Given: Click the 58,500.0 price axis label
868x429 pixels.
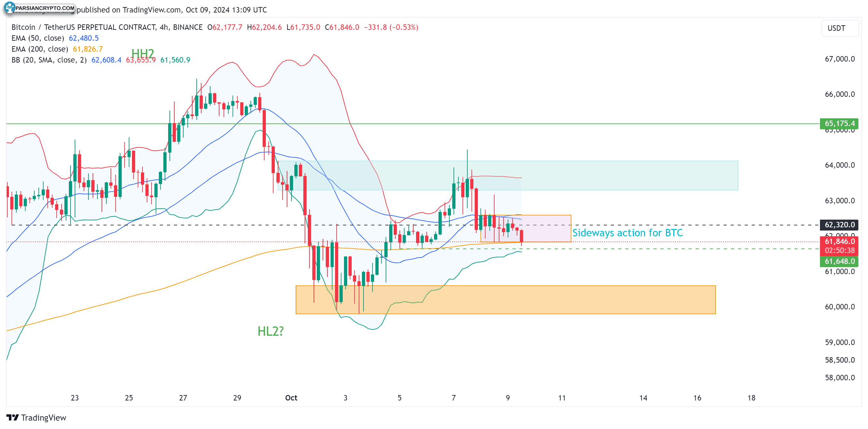Looking at the screenshot, I should pyautogui.click(x=839, y=360).
